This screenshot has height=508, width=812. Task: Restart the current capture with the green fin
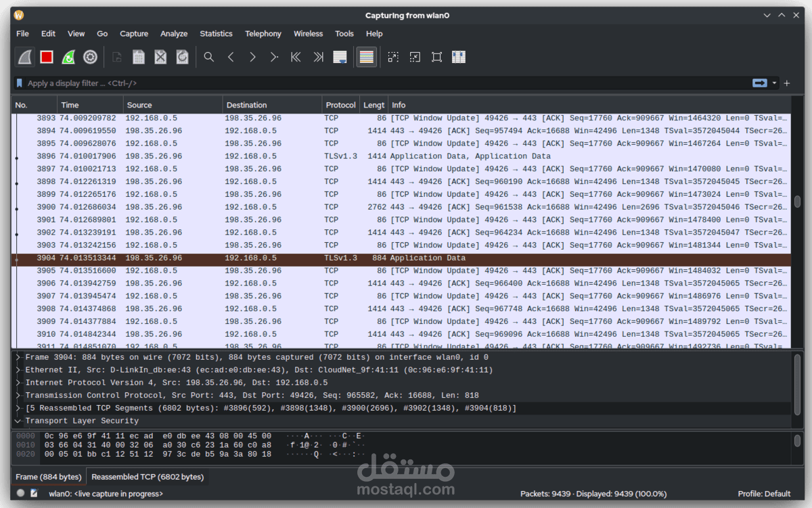tap(68, 57)
